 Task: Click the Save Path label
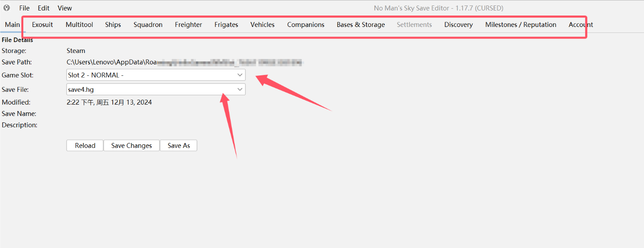coord(16,62)
